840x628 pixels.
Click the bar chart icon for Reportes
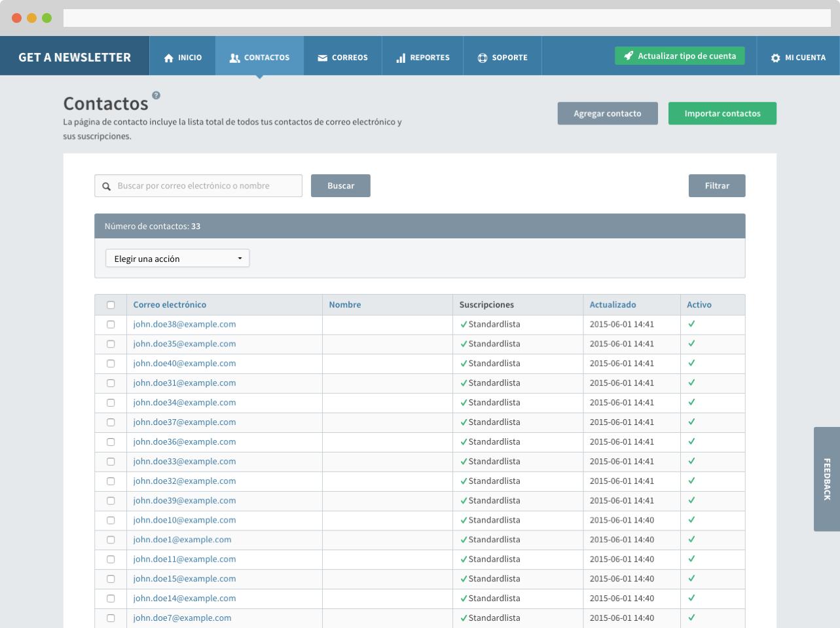click(401, 58)
